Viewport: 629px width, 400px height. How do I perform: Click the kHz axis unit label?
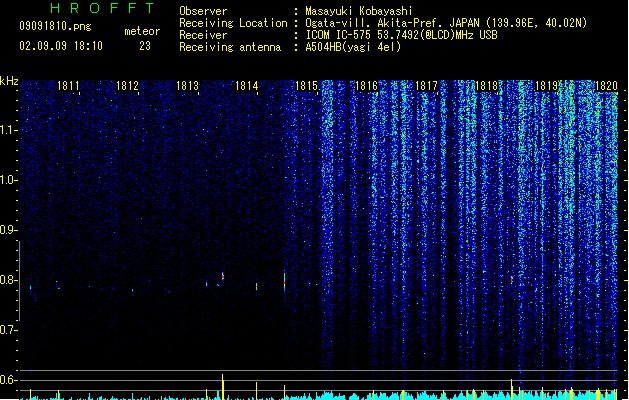pos(9,81)
